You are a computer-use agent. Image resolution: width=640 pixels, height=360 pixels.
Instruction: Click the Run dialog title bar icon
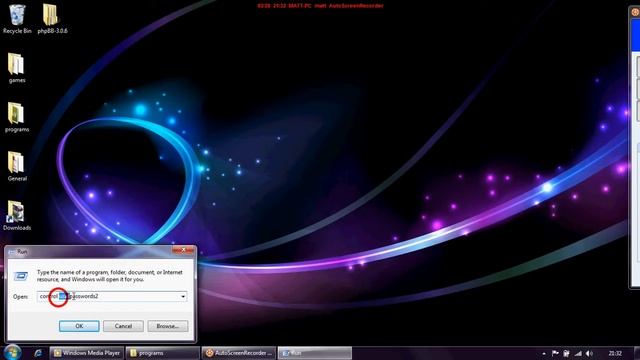[12, 252]
